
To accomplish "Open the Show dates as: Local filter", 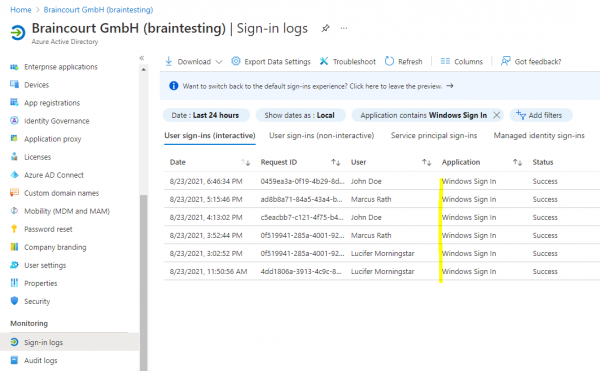I will coord(300,115).
